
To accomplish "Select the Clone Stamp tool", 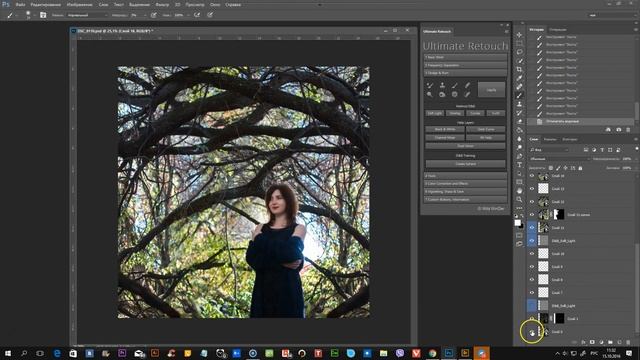I will [519, 104].
